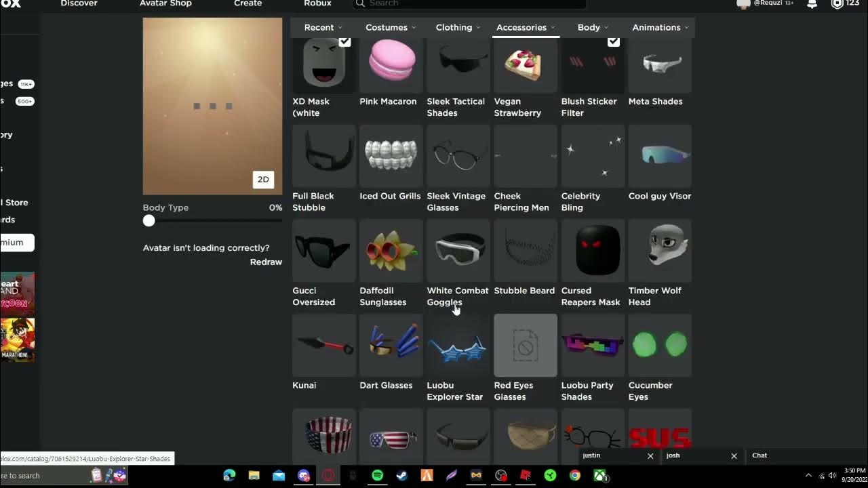Redraw the avatar
868x488 pixels.
point(266,262)
